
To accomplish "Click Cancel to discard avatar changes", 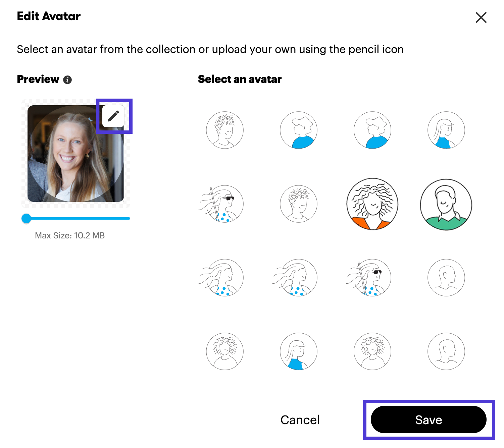I will pyautogui.click(x=300, y=420).
